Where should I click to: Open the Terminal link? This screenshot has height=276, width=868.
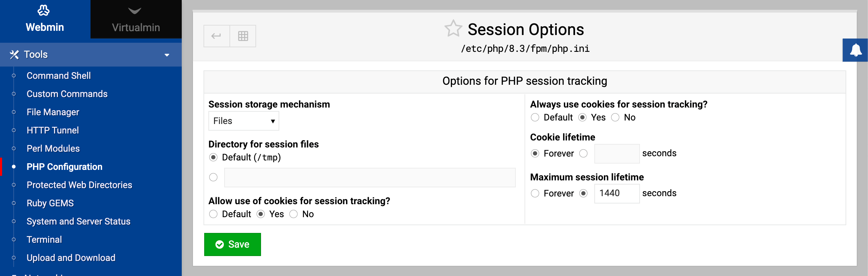[x=44, y=240]
